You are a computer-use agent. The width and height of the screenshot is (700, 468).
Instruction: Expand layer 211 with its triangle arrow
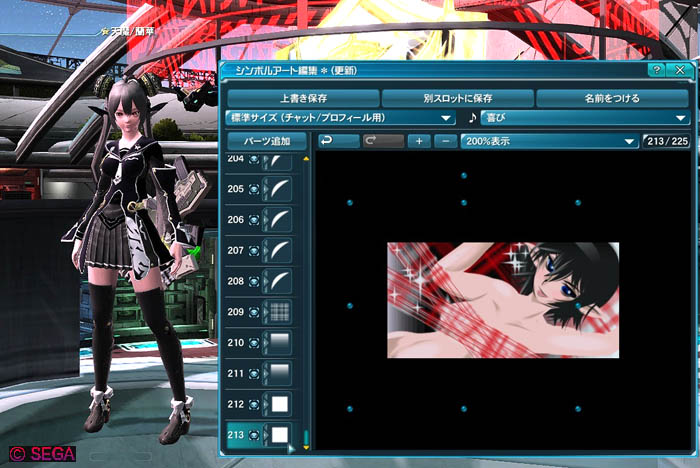pyautogui.click(x=266, y=373)
